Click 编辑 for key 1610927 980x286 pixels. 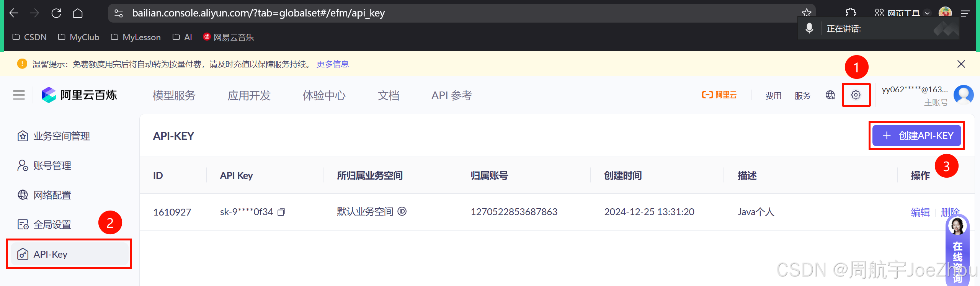(920, 212)
